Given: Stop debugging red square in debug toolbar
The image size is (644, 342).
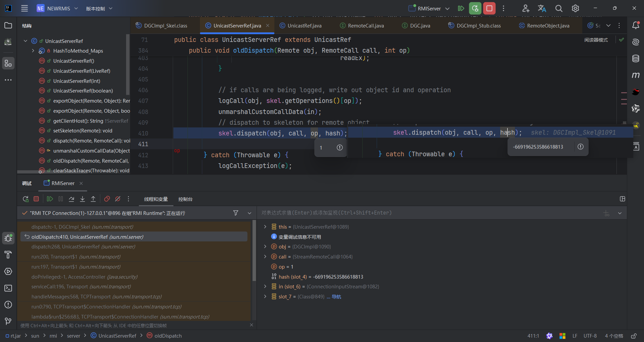Looking at the screenshot, I should click(36, 199).
